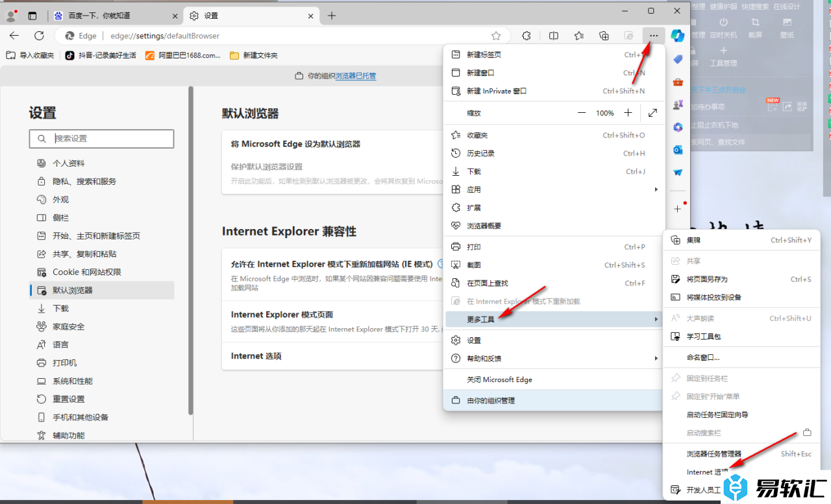Viewport: 831px width, 504px height.
Task: Open the Tools briefcase sidebar icon
Action: point(678,82)
